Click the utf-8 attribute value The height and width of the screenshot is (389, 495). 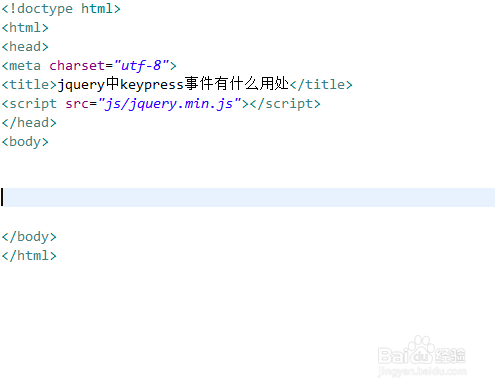(x=141, y=66)
